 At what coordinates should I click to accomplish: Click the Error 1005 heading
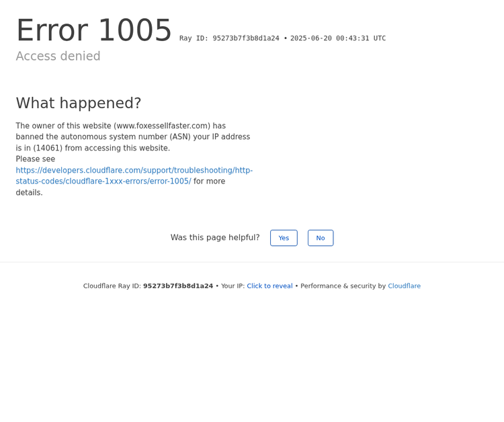tap(94, 31)
